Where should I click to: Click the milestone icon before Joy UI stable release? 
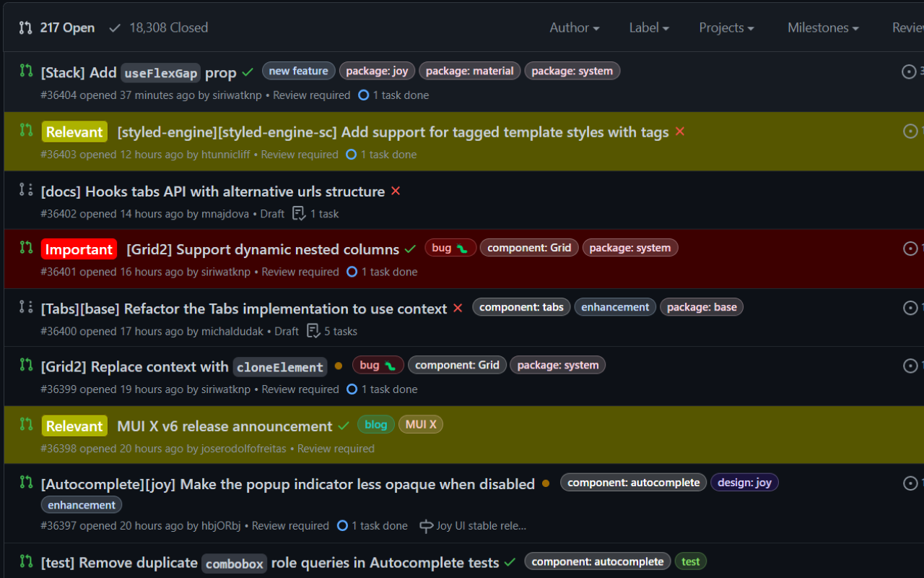coord(426,526)
